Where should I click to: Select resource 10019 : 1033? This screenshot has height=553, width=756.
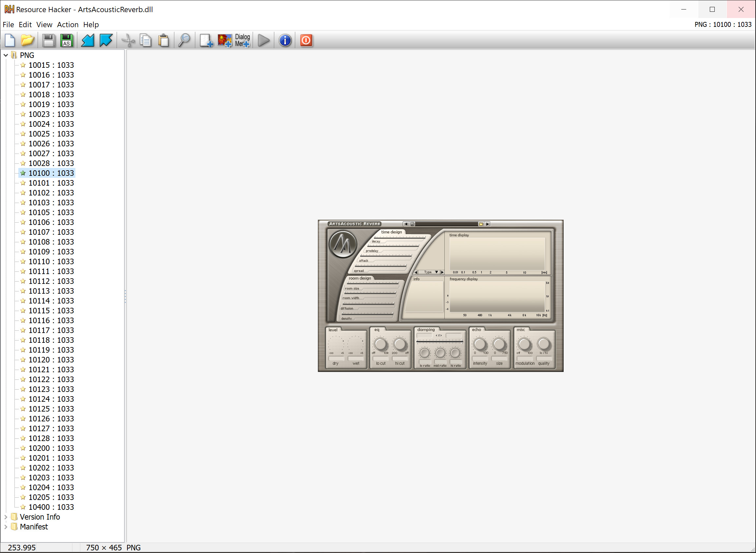51,104
